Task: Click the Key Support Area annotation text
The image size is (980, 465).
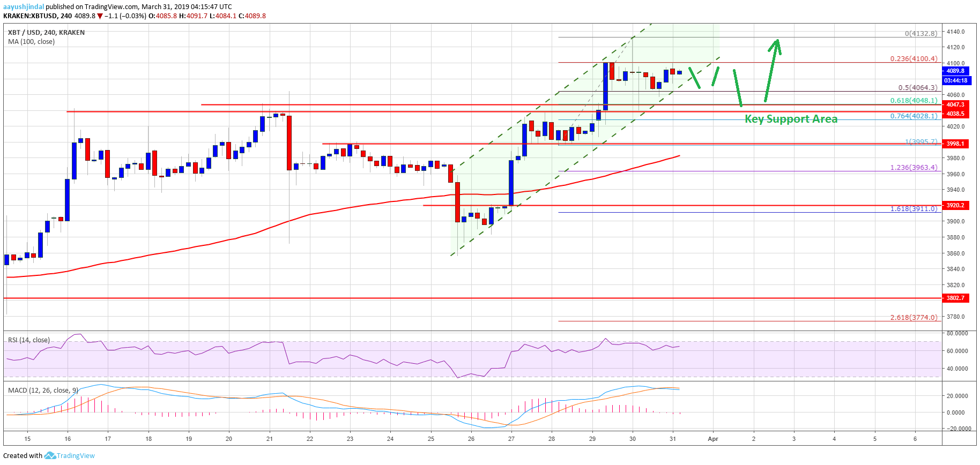Action: pos(791,119)
